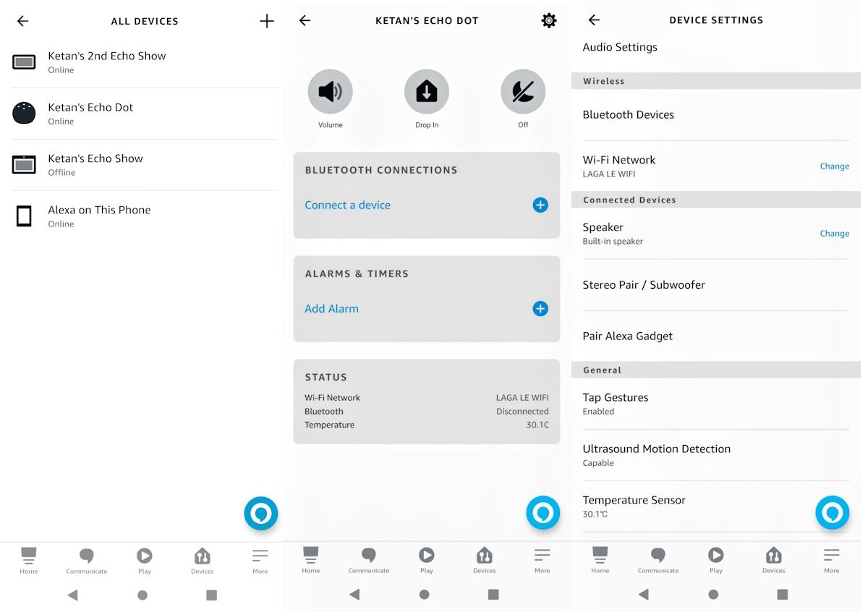The height and width of the screenshot is (615, 868).
Task: Tap Android back button below Device Settings screen
Action: tap(644, 595)
